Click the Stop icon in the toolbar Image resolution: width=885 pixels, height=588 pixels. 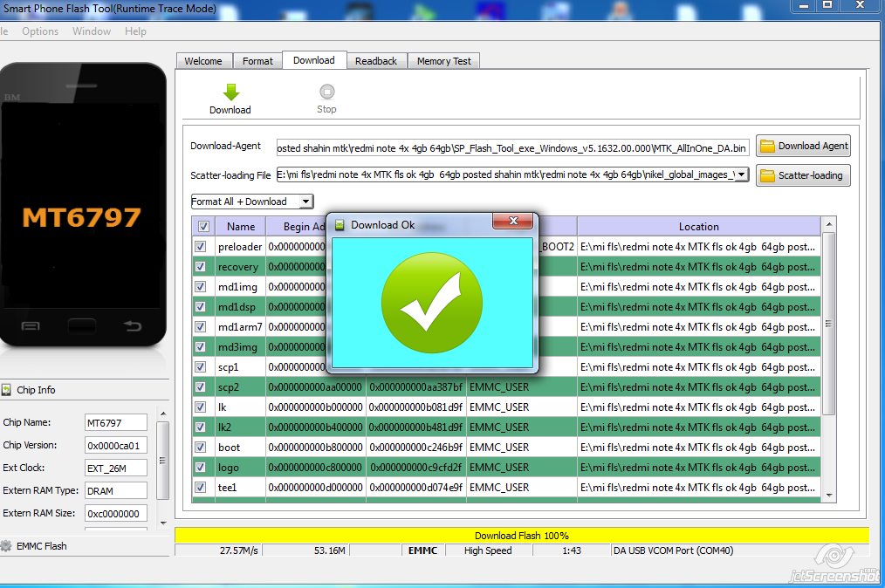326,92
